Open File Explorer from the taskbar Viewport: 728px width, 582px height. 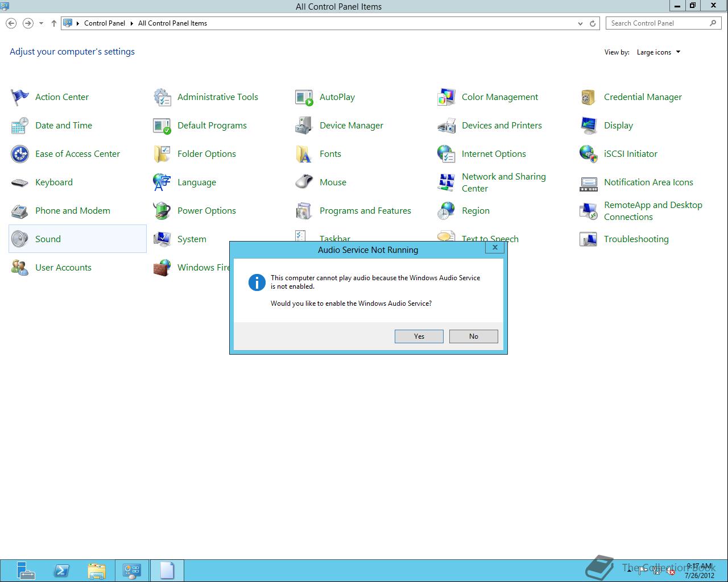(x=97, y=571)
